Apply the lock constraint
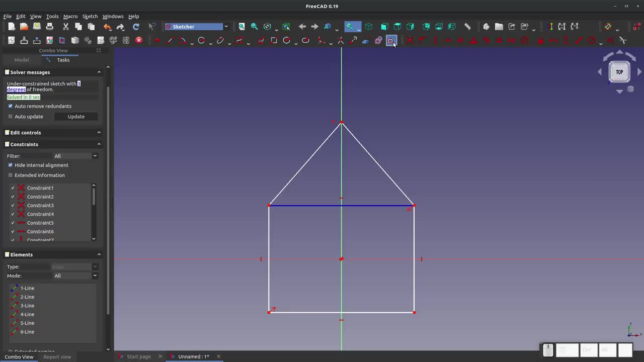The height and width of the screenshot is (362, 644). coord(540,40)
